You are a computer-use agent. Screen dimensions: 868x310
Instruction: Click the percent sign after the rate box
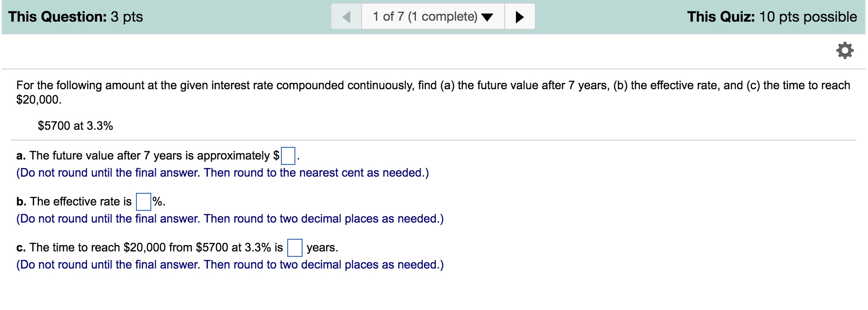(158, 202)
